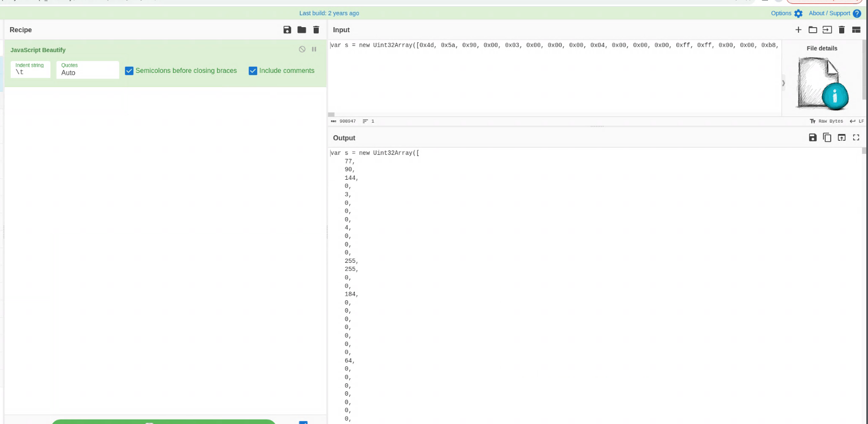Save output to file

click(813, 137)
